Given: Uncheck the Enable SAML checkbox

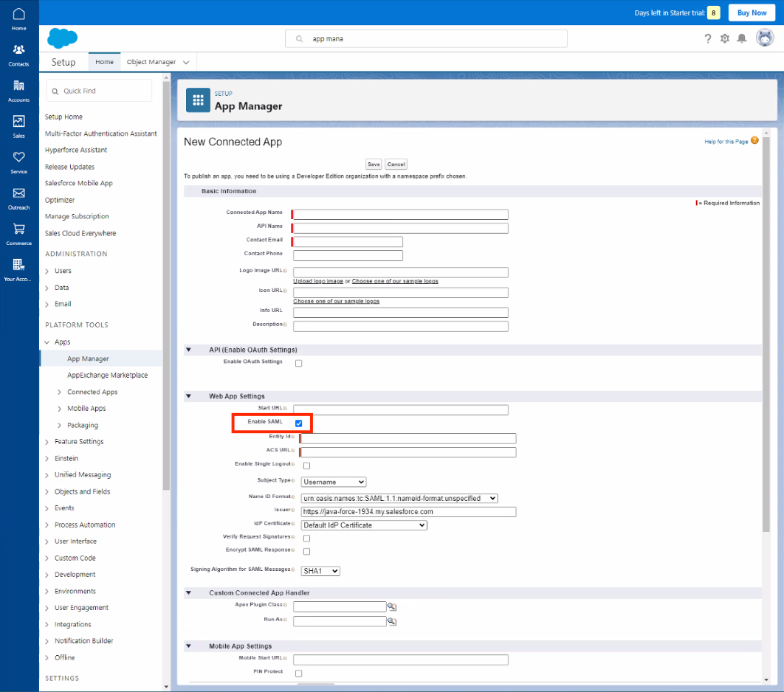Looking at the screenshot, I should pyautogui.click(x=298, y=423).
